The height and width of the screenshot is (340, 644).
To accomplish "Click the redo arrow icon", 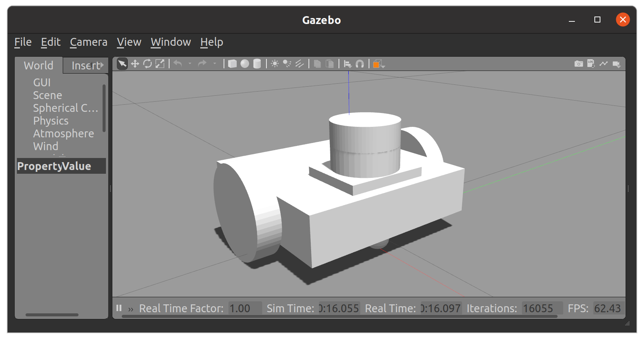I will point(202,64).
